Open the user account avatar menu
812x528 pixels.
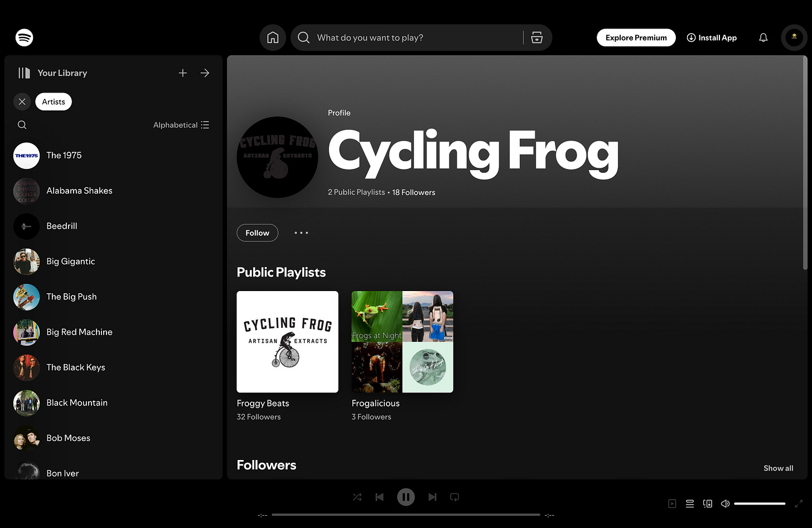click(x=794, y=37)
